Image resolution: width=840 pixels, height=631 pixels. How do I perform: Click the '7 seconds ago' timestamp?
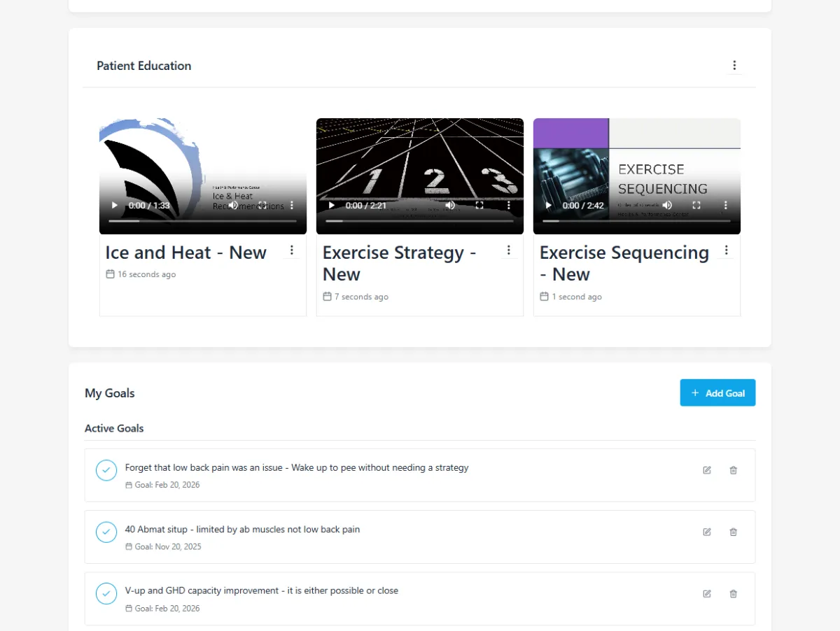361,297
